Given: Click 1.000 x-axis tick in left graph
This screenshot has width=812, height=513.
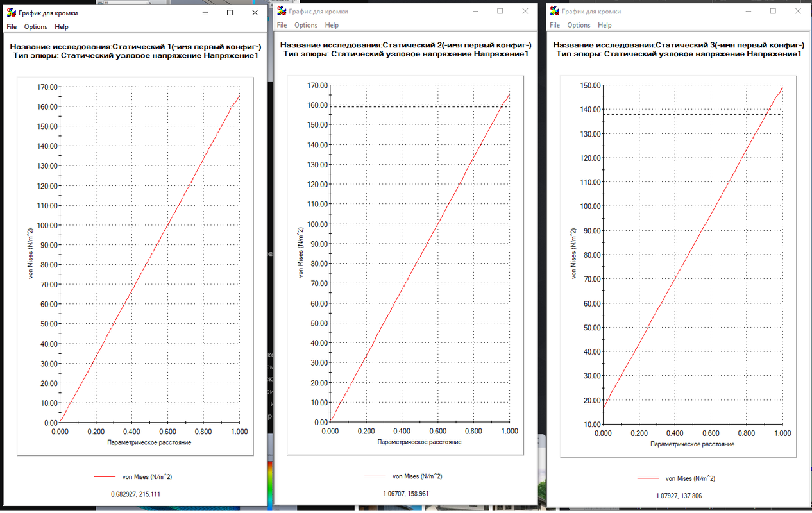Looking at the screenshot, I should (x=239, y=433).
